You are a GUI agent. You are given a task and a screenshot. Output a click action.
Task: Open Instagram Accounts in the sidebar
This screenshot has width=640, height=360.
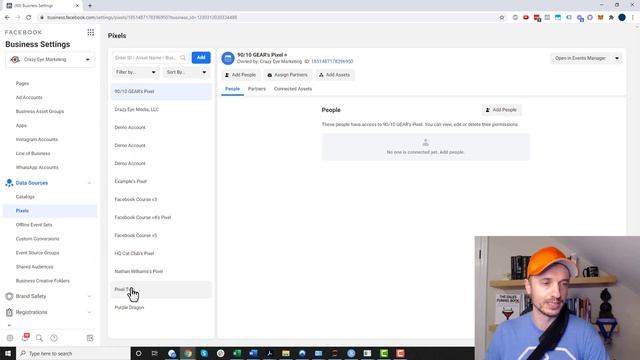[x=37, y=140]
